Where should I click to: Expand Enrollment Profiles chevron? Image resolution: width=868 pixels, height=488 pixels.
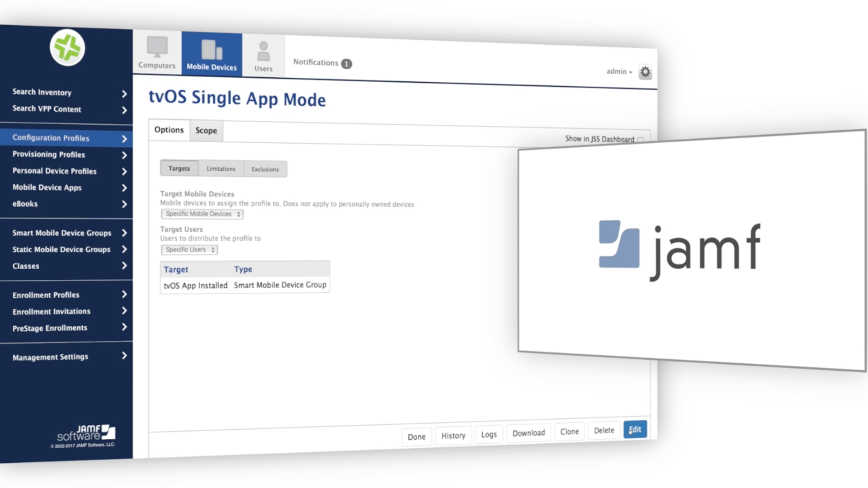click(x=124, y=294)
